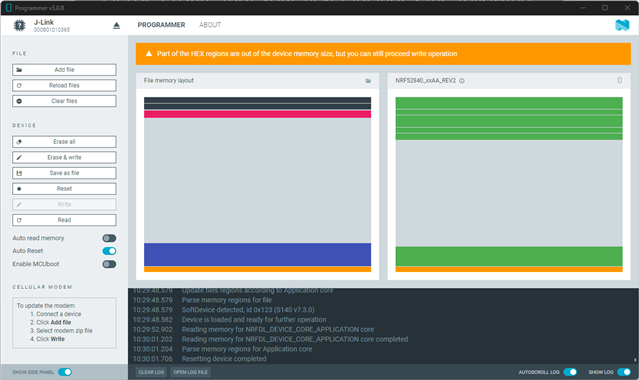Click the Add file button
The image size is (639, 380).
[x=64, y=70]
